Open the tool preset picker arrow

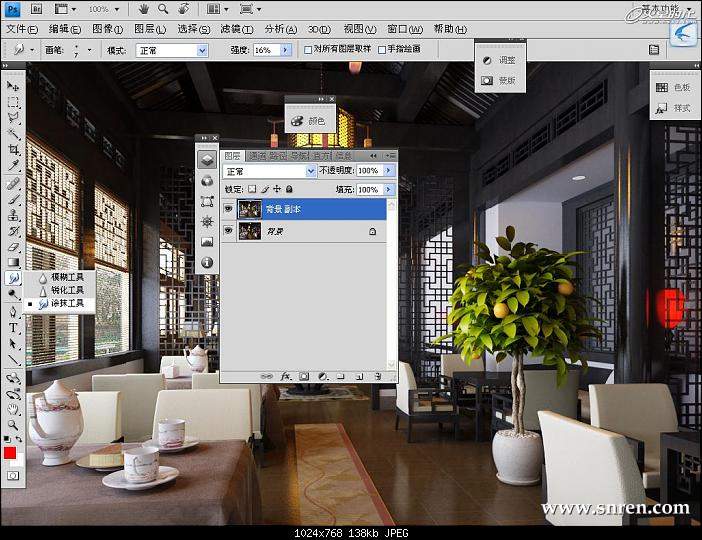[x=32, y=50]
